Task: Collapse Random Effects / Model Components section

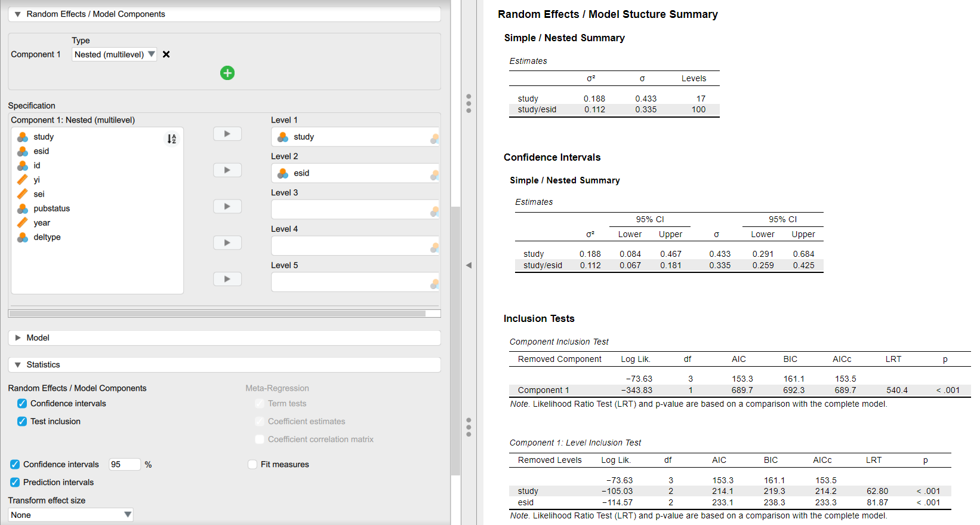Action: tap(95, 14)
